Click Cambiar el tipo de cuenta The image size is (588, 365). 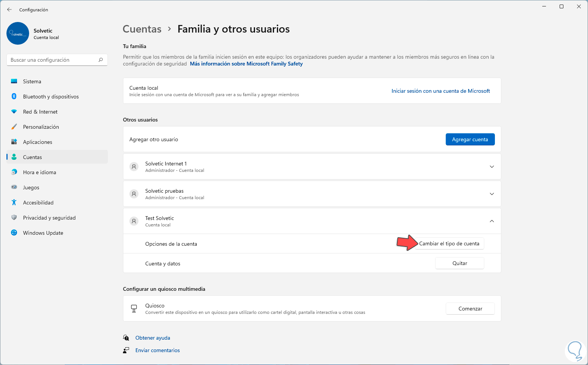[449, 243]
